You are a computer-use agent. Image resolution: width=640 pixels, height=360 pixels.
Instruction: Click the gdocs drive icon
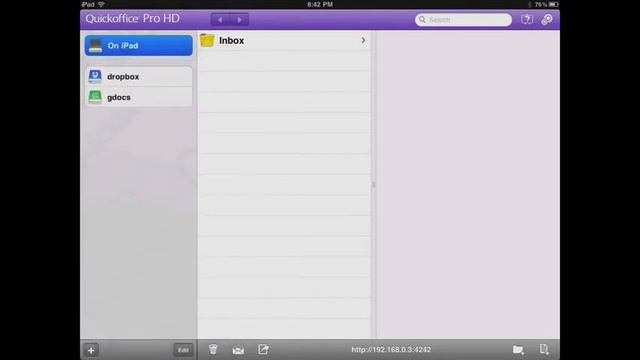(x=95, y=97)
